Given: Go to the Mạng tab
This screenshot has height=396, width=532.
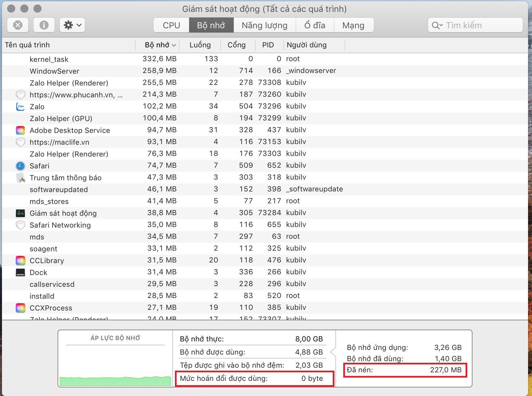Looking at the screenshot, I should pyautogui.click(x=353, y=25).
